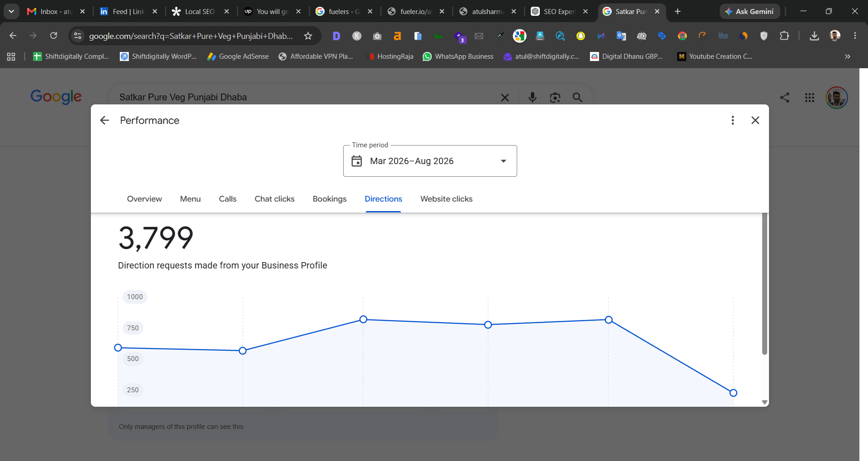Click the share icon on Google page
868x461 pixels.
click(x=785, y=97)
